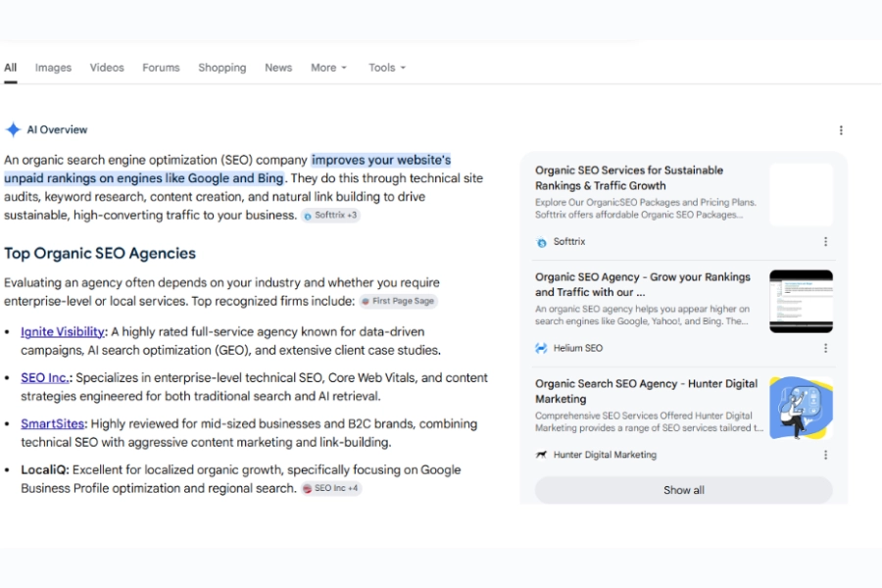Click the Softtrix source name
The width and height of the screenshot is (882, 588).
(569, 241)
